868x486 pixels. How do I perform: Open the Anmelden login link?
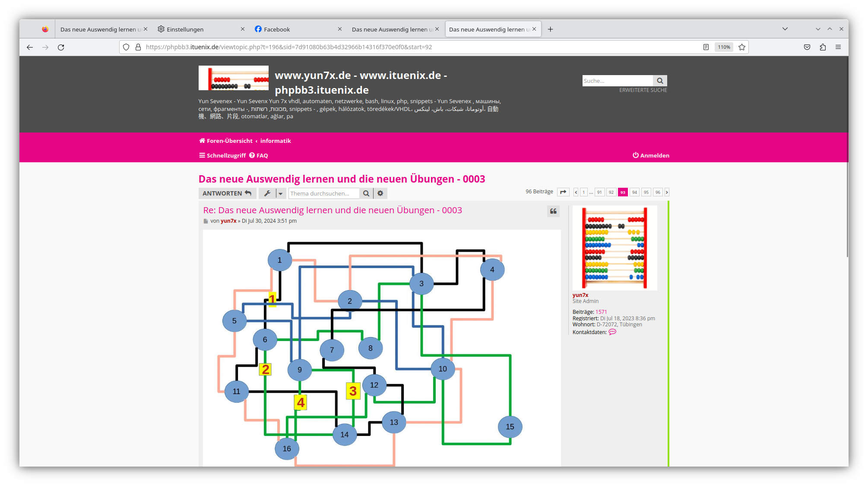click(x=651, y=155)
